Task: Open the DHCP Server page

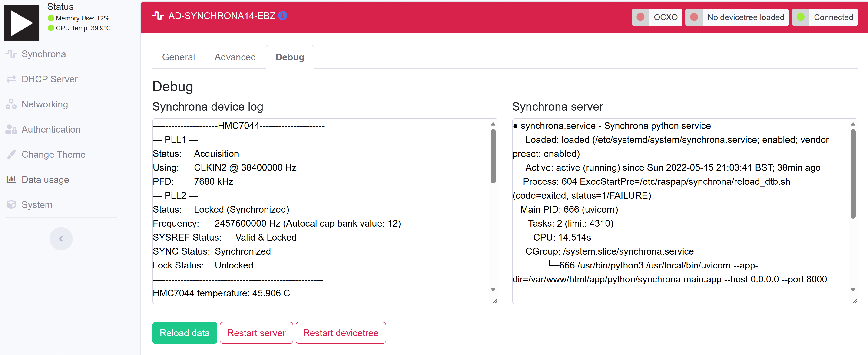Action: coord(50,79)
